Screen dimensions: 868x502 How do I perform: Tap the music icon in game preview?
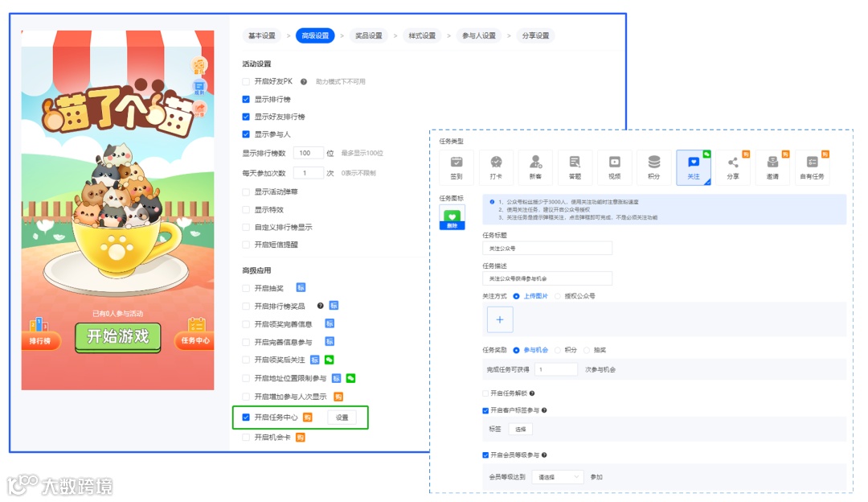click(x=199, y=67)
